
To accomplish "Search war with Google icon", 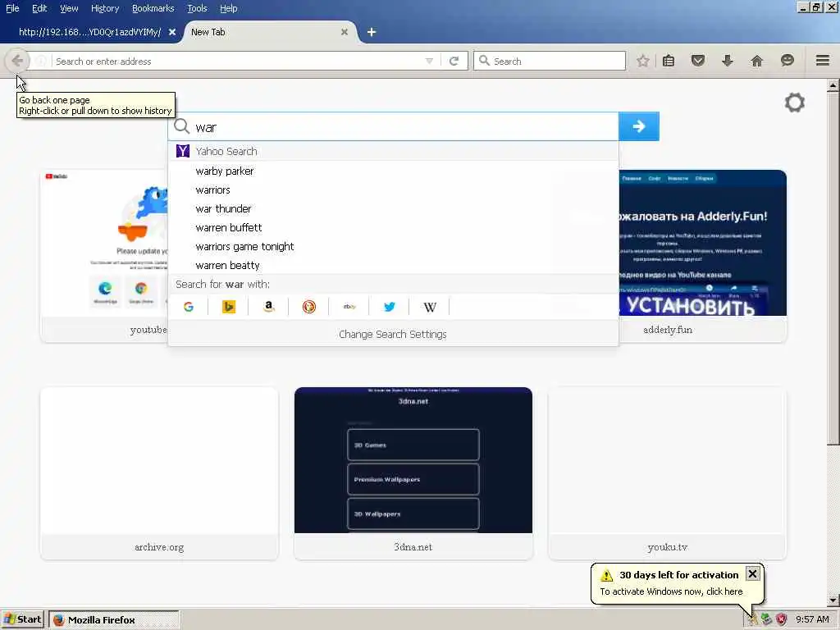I will pos(188,307).
